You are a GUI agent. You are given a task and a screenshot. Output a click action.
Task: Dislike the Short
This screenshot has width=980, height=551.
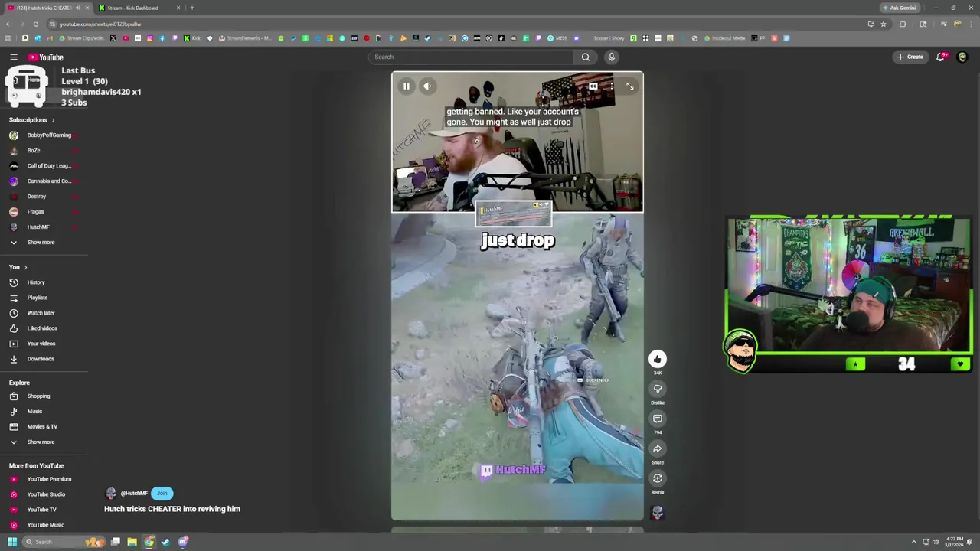click(x=658, y=389)
